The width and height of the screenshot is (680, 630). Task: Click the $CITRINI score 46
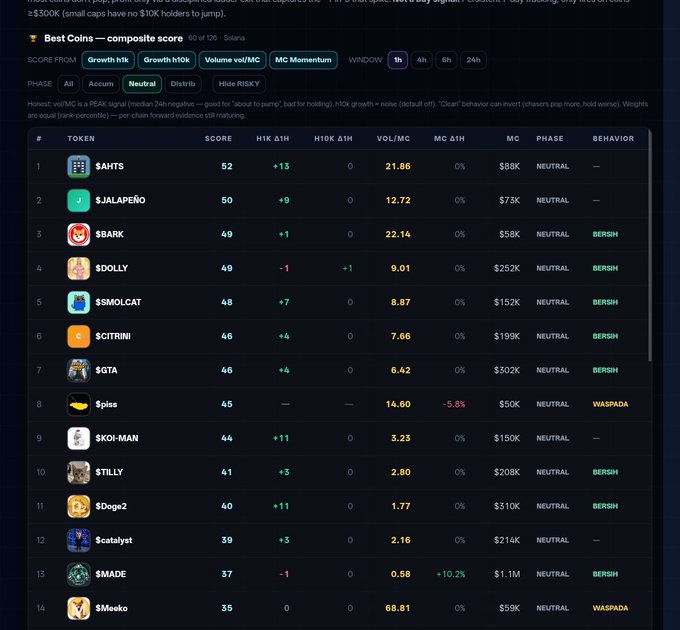pos(227,336)
